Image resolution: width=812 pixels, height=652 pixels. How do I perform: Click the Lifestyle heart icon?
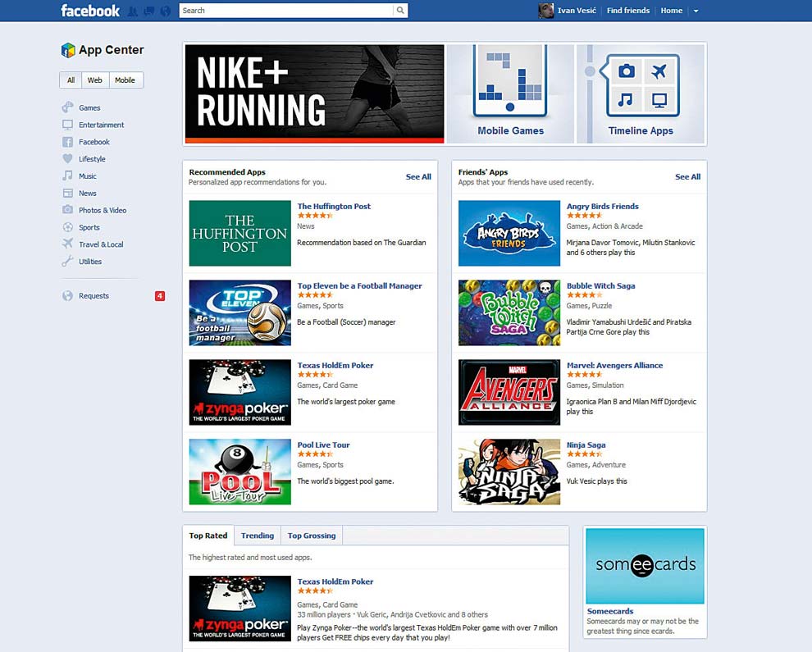tap(67, 159)
